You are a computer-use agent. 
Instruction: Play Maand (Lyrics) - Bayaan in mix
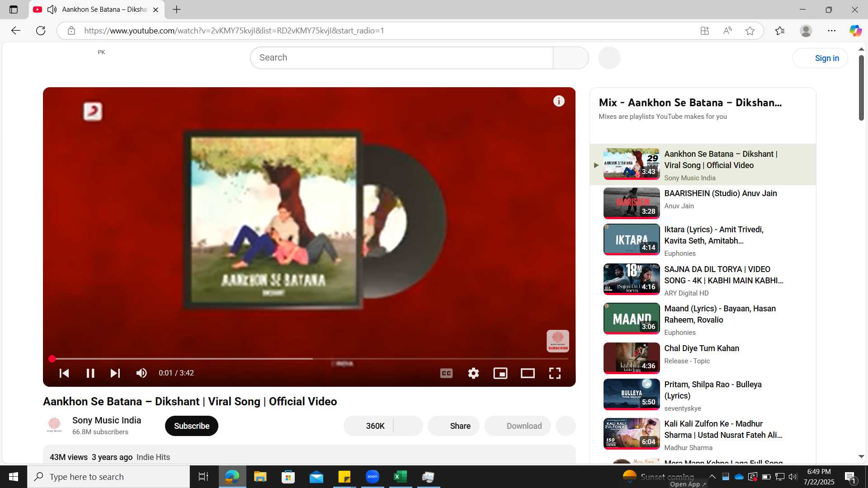point(703,319)
